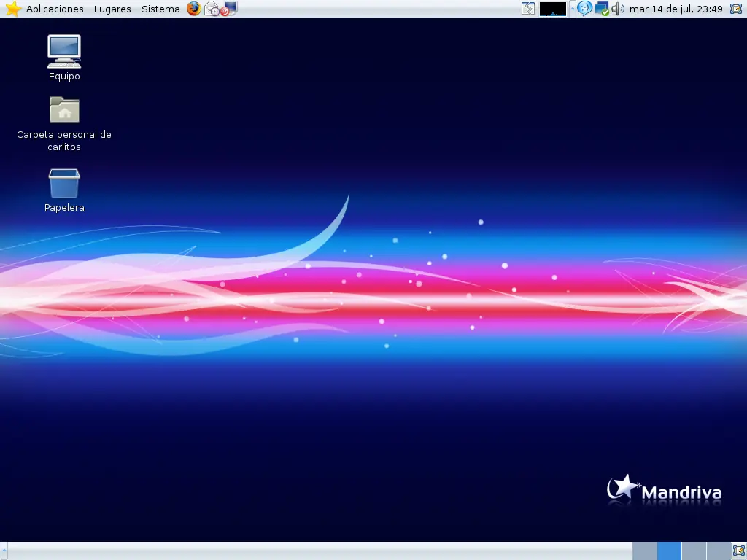Switch to the fourth workspace

point(719,551)
